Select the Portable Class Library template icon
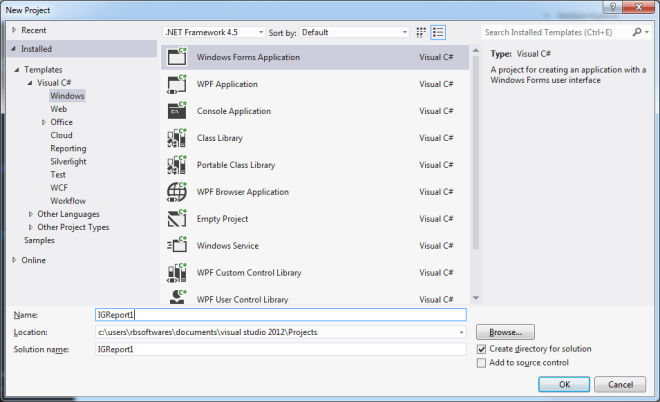The height and width of the screenshot is (402, 660). (177, 165)
